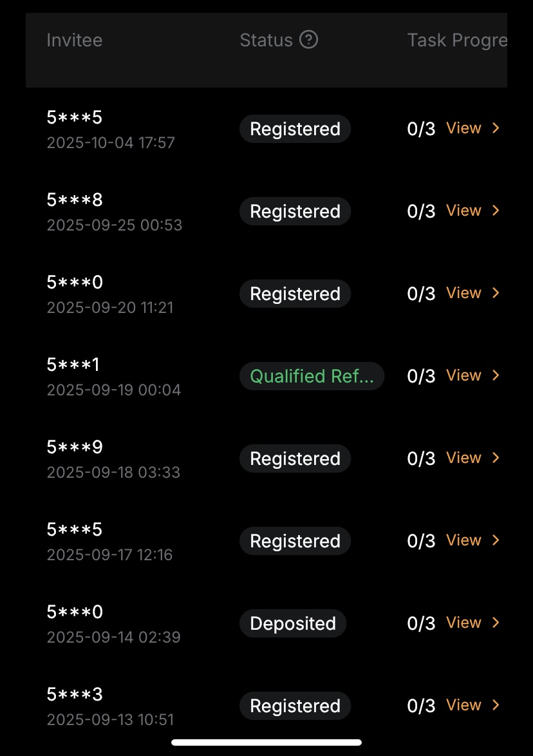Select the Invitee column header
Viewport: 533px width, 756px height.
point(75,40)
